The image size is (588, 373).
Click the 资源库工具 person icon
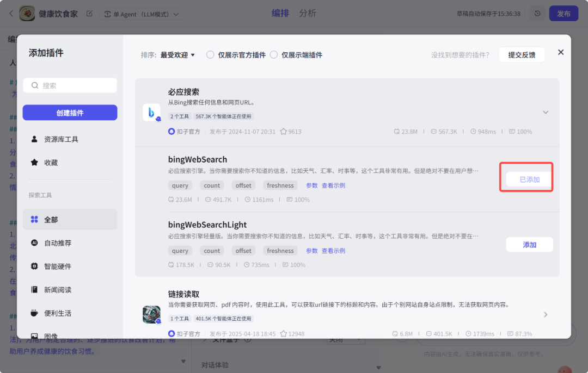(x=34, y=139)
